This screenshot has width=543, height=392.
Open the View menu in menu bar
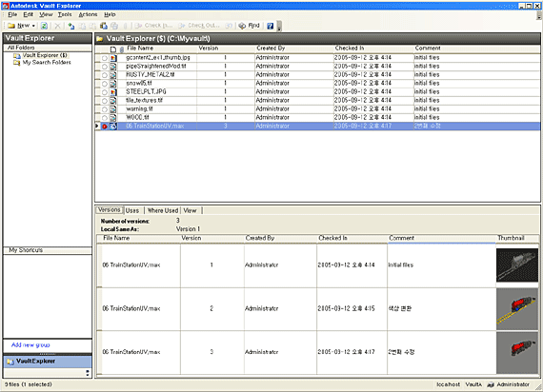click(x=46, y=14)
